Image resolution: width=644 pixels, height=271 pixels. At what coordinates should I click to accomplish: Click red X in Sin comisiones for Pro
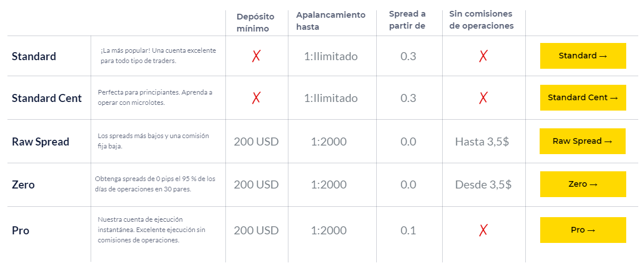483,230
